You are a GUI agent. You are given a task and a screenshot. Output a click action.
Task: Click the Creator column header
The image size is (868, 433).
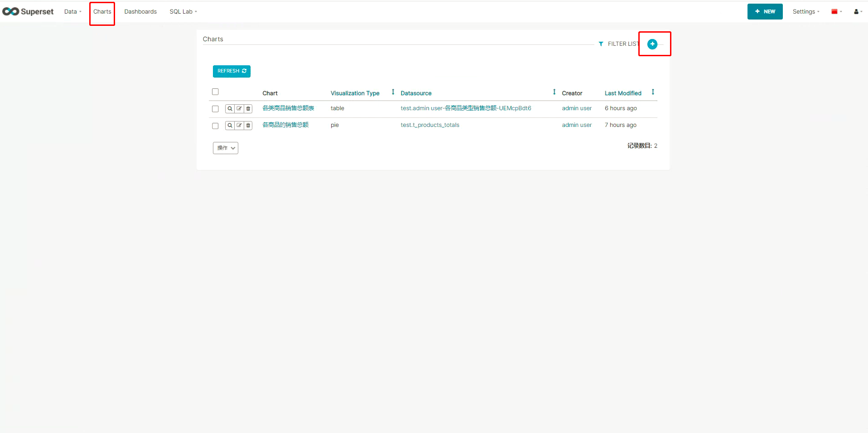(572, 93)
